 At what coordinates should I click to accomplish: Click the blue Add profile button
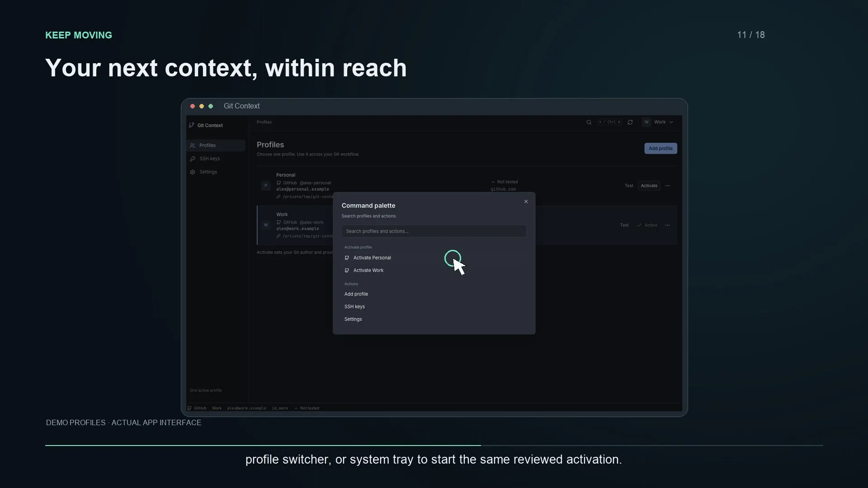click(x=660, y=149)
